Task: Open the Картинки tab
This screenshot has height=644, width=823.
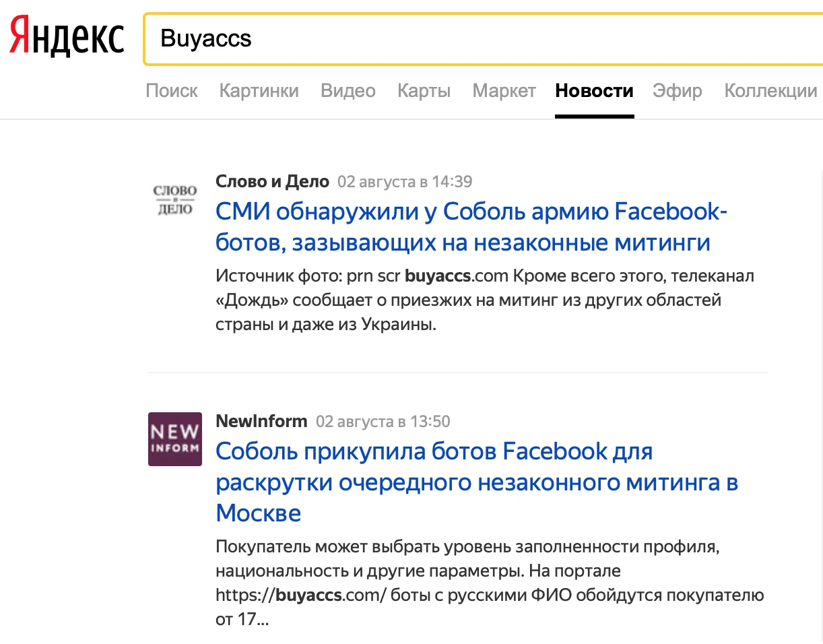Action: [x=259, y=91]
